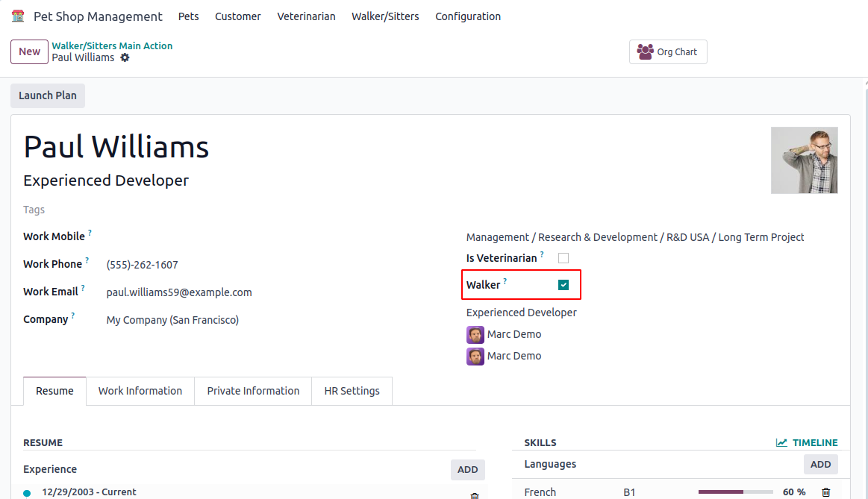Click the blue timeline dot for 12/29/2003
The width and height of the screenshot is (868, 499).
point(27,493)
